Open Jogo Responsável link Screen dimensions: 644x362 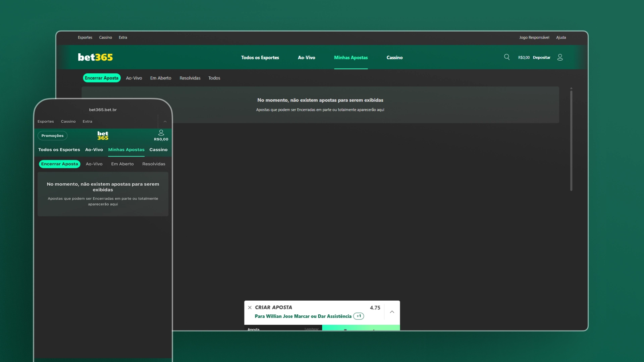534,38
